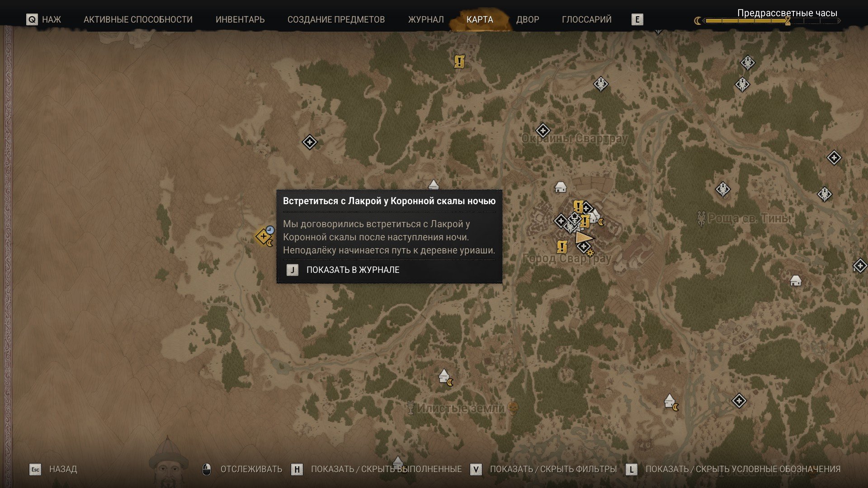
Task: Click diamond marker near Окраины Свартрау label
Action: [542, 131]
